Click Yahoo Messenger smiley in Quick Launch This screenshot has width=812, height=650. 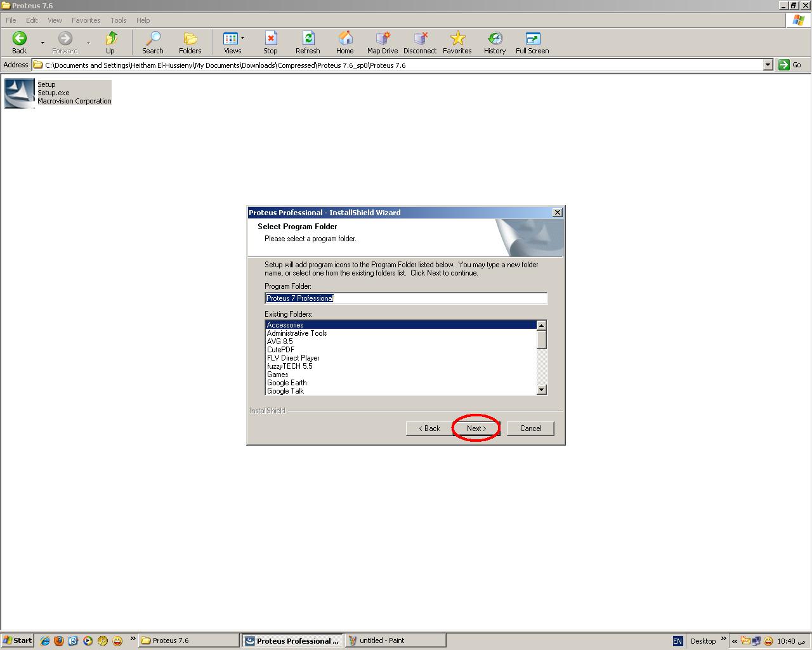(117, 640)
